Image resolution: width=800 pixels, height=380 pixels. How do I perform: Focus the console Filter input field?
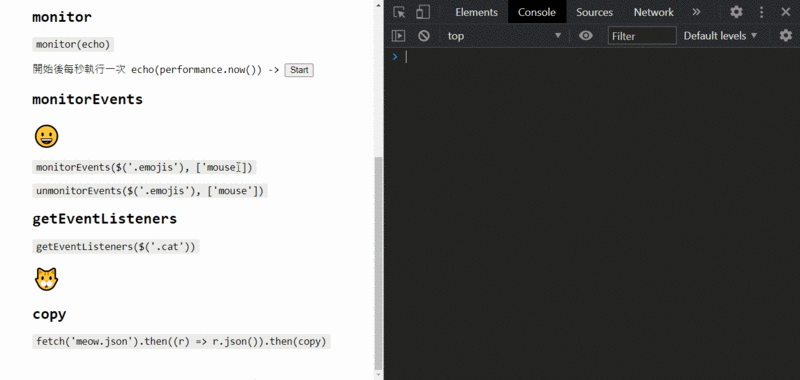coord(642,36)
